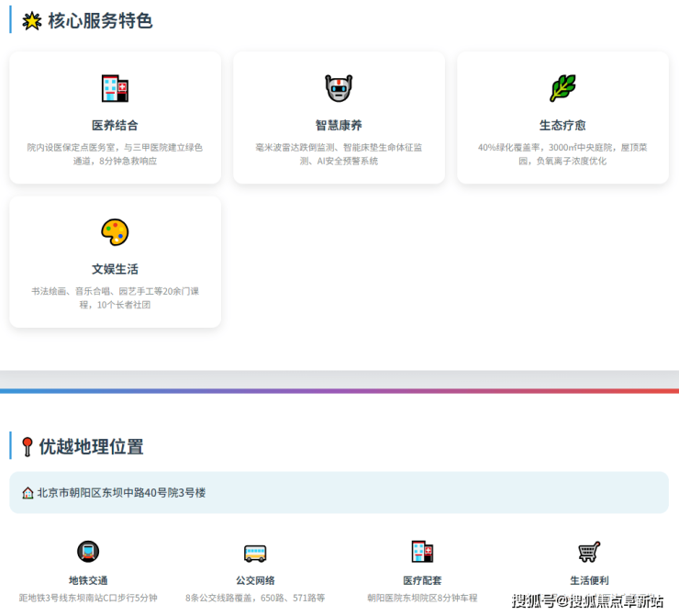The width and height of the screenshot is (679, 616).
Task: Click the 核心服务特色 section heading
Action: [99, 20]
